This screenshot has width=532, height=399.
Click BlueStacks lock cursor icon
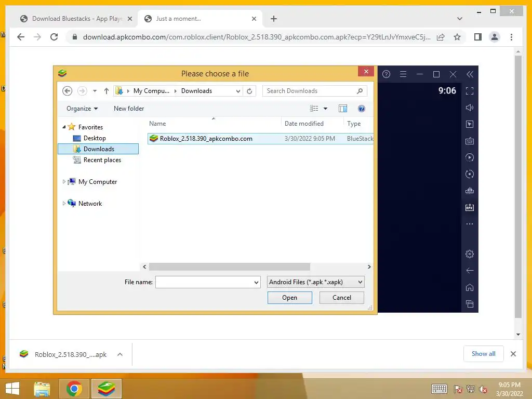pos(470,124)
